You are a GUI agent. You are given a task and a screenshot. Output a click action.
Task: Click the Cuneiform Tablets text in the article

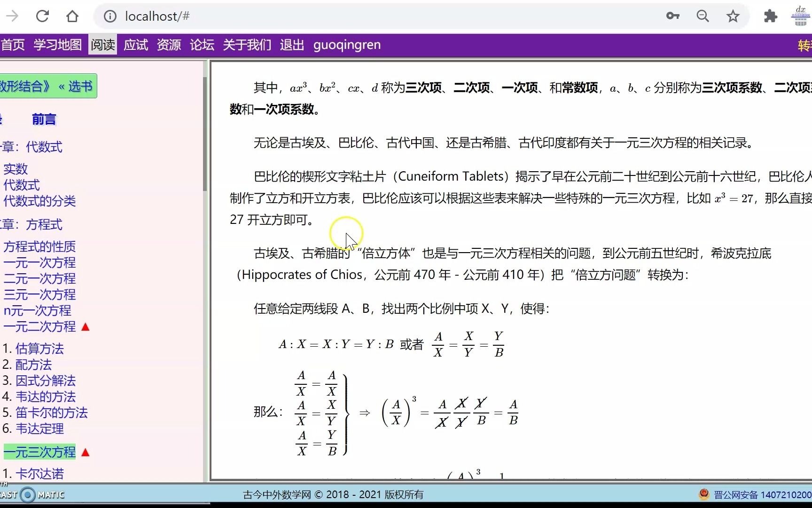point(451,176)
